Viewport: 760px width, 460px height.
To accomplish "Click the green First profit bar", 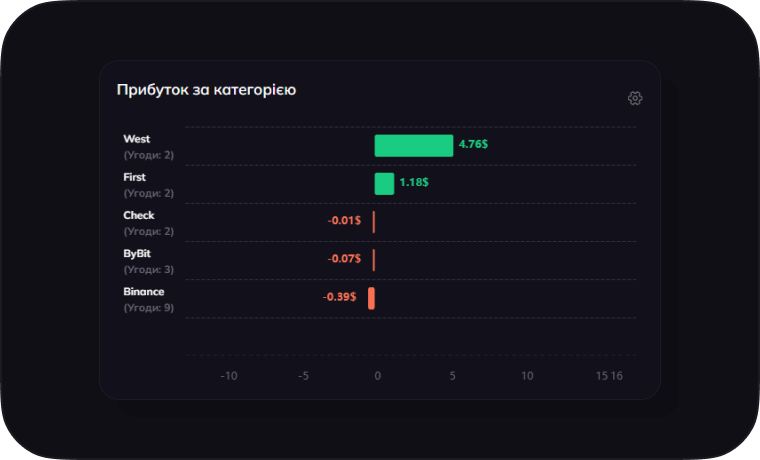I will click(384, 183).
